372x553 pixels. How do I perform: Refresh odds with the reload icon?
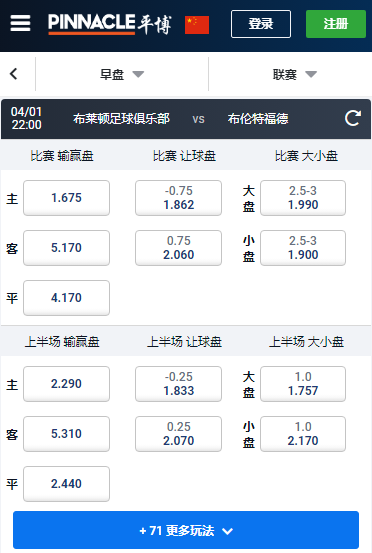[353, 118]
